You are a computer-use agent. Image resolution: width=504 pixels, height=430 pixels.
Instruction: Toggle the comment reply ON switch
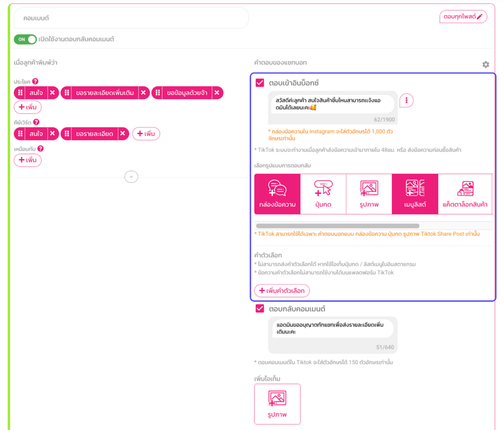tap(25, 39)
